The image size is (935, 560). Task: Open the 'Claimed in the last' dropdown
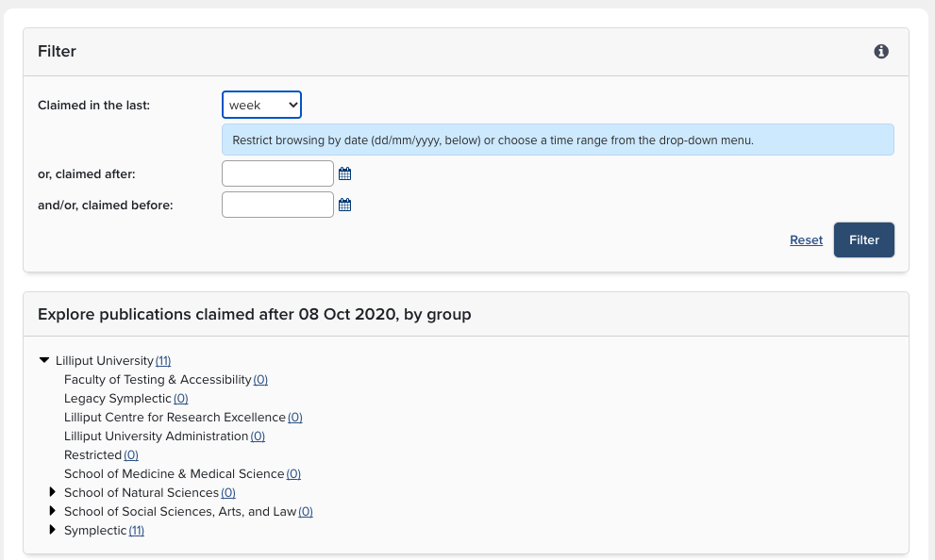click(x=261, y=105)
